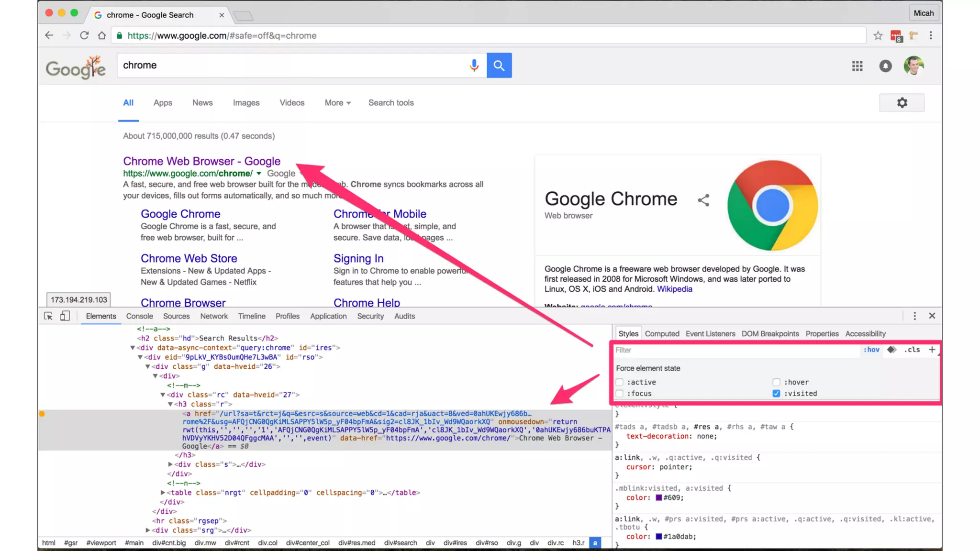Switch to the Console panel tab
This screenshot has width=980, height=551.
click(x=139, y=316)
